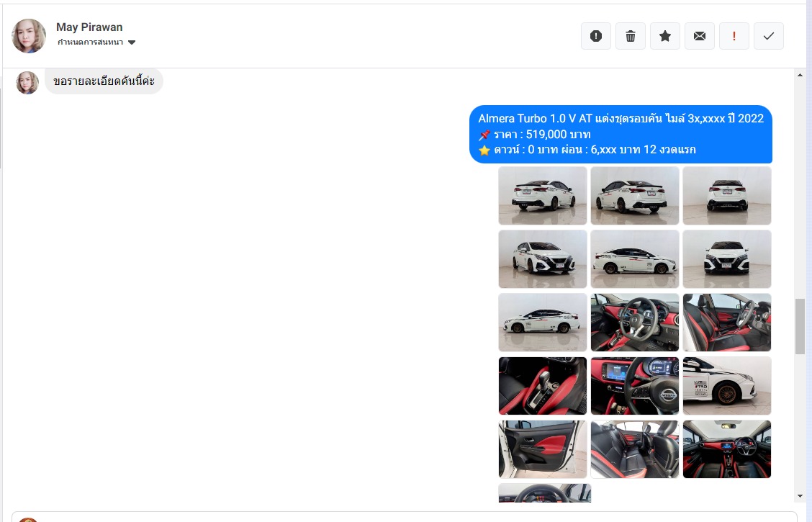
Task: Select the blue Almera Turbo price message bubble
Action: (621, 134)
